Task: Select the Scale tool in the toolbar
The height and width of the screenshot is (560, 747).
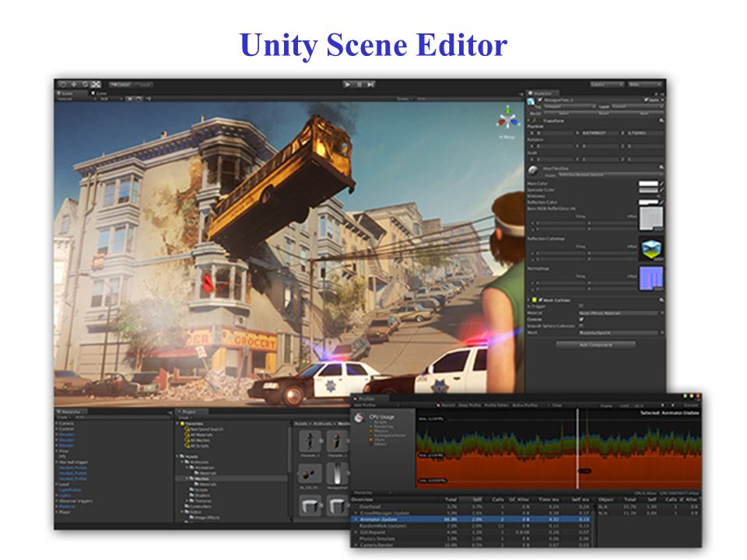Action: tap(96, 84)
